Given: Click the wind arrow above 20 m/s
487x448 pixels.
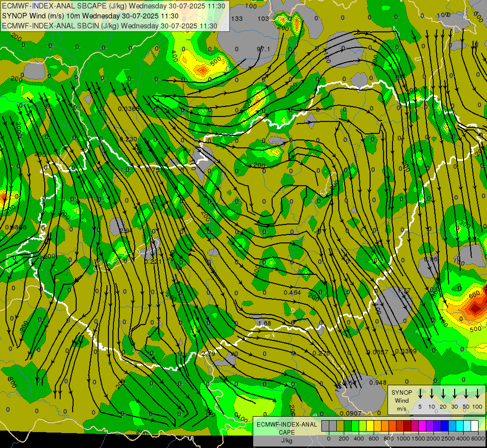Looking at the screenshot, I should click(443, 394).
